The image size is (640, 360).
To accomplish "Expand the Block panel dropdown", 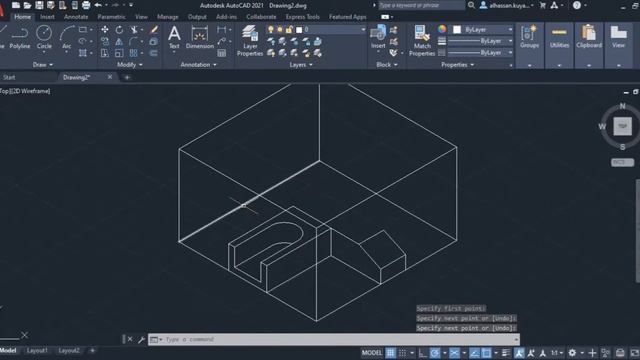I will pyautogui.click(x=387, y=64).
